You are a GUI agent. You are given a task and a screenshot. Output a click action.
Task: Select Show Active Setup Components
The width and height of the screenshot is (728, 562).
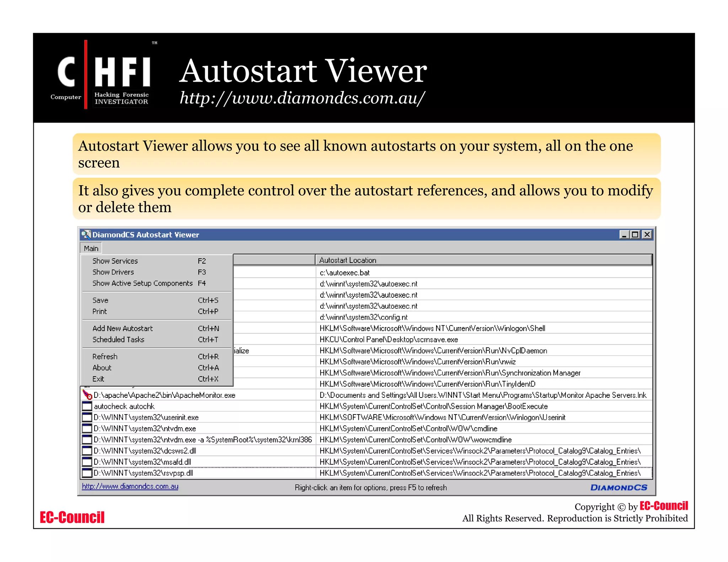coord(157,283)
